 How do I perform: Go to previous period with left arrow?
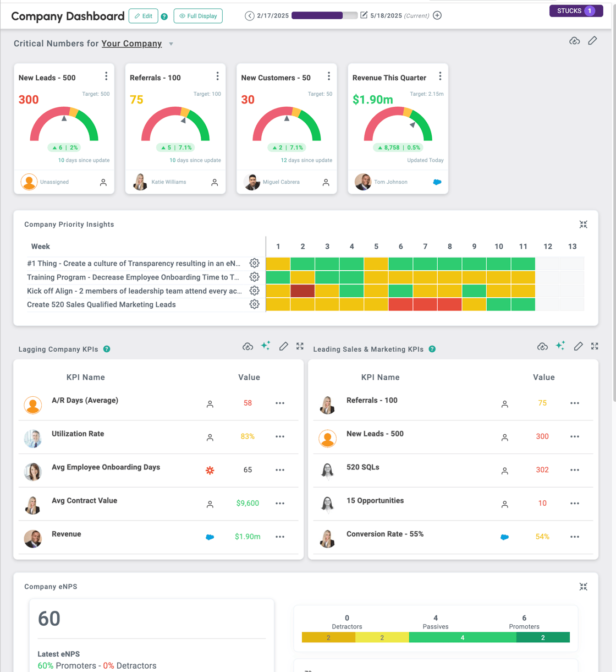pyautogui.click(x=250, y=15)
